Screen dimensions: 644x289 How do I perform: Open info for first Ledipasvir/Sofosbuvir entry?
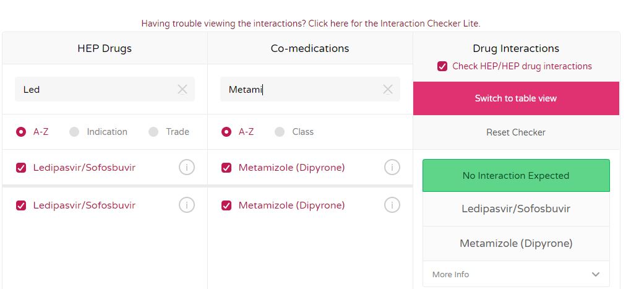click(x=186, y=167)
